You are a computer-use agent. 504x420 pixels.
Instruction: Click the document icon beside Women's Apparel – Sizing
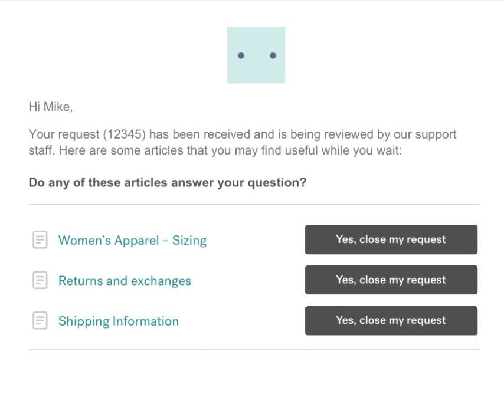40,239
